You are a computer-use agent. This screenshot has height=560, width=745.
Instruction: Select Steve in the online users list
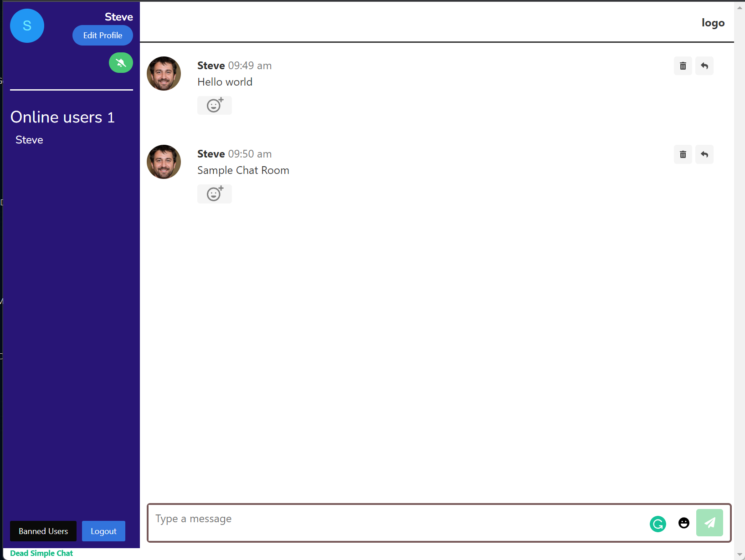[29, 140]
